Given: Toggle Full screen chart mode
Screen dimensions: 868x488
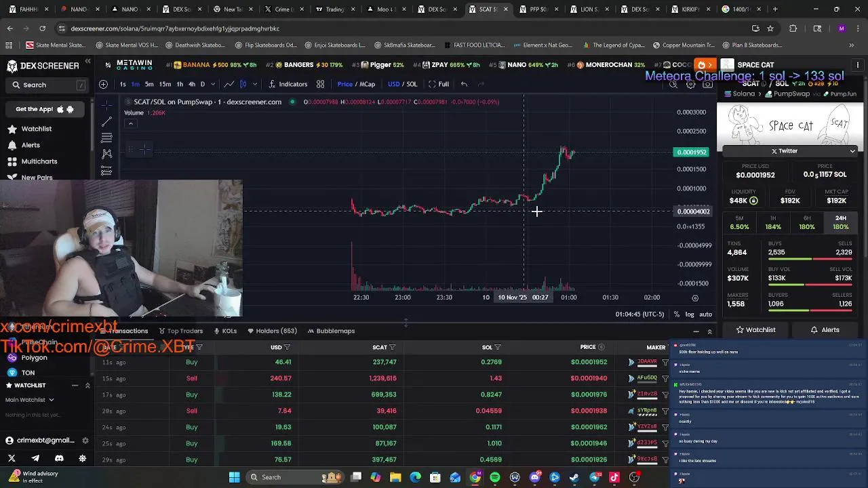Looking at the screenshot, I should click(x=438, y=84).
